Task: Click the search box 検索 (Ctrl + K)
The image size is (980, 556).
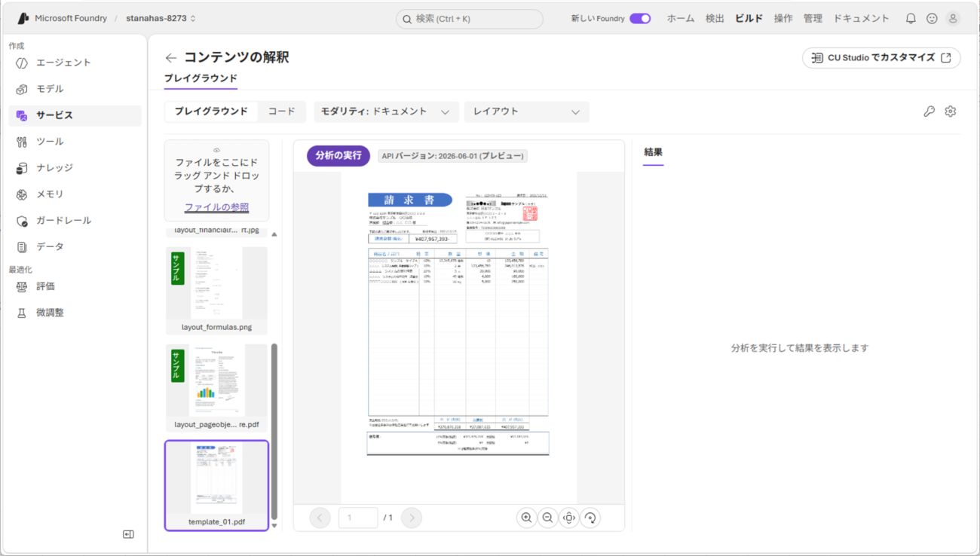Action: pos(470,19)
